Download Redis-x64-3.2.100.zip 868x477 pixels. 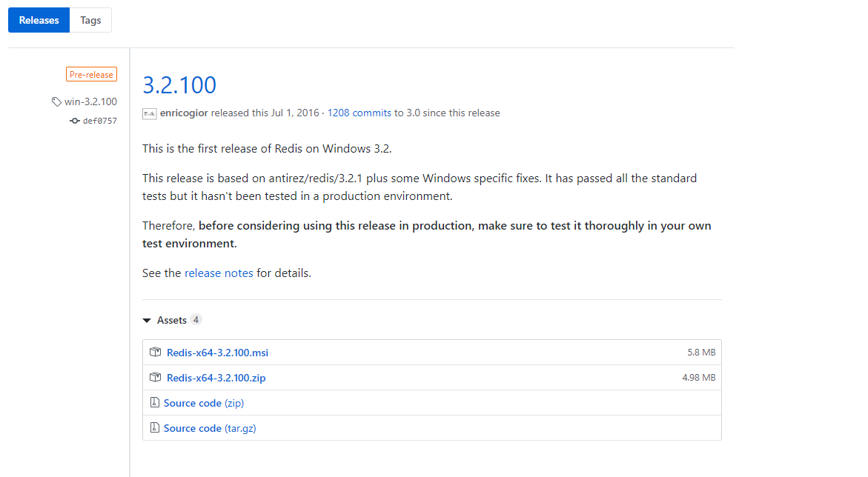pos(216,378)
